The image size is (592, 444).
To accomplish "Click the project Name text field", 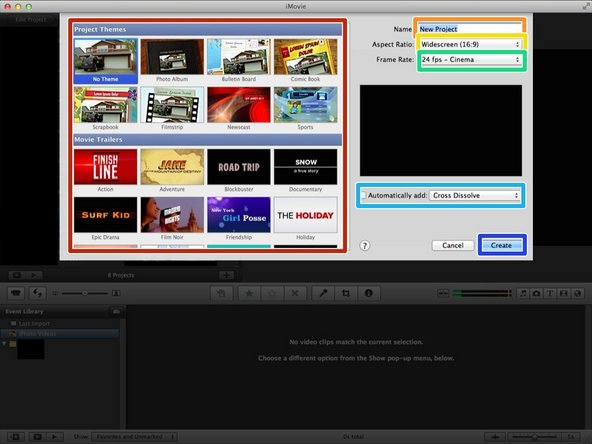I will 470,29.
